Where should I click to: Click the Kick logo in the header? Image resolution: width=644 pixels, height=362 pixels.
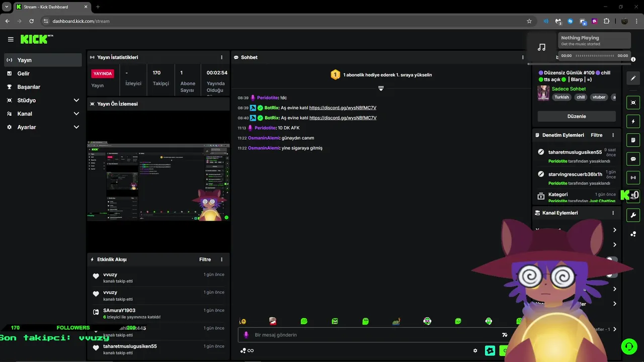36,39
